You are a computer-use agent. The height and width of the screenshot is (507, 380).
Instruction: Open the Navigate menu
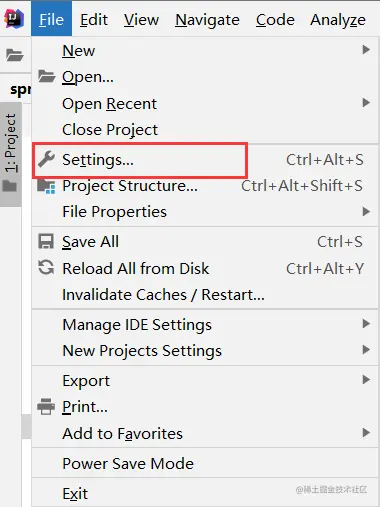point(207,20)
